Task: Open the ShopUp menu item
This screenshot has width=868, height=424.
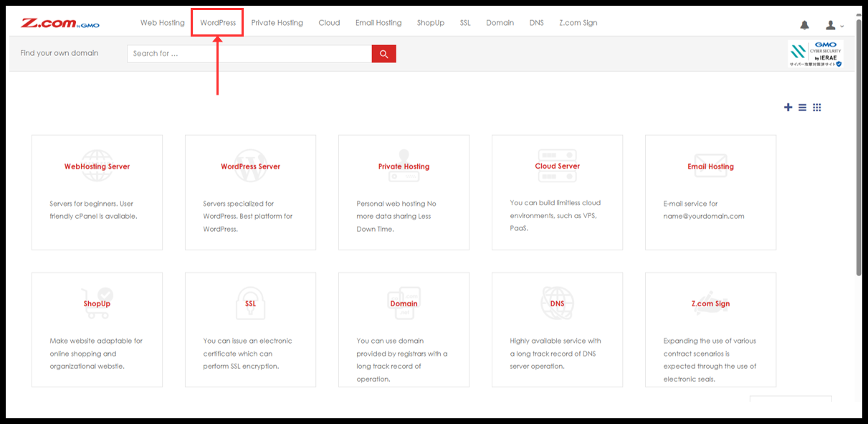Action: tap(431, 23)
